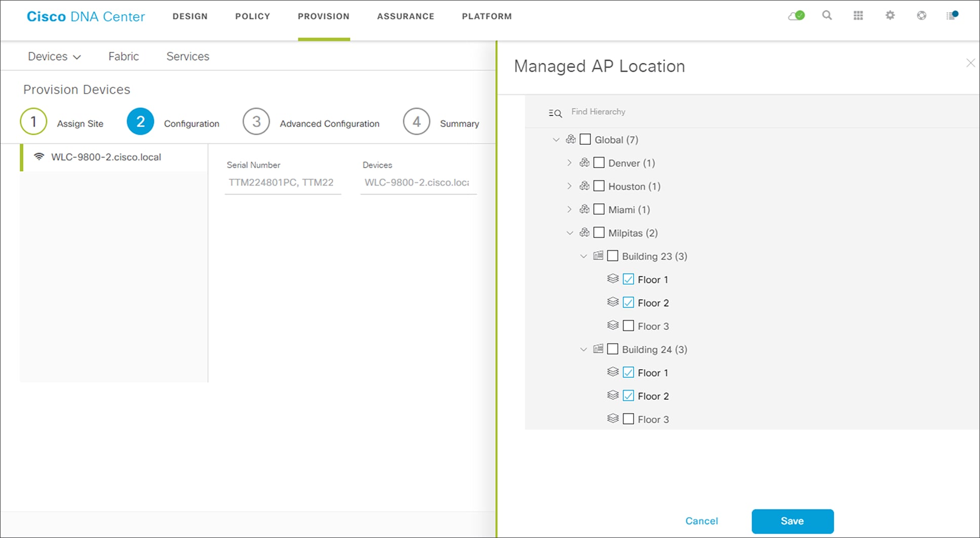Collapse the Building 23 node

pos(583,256)
